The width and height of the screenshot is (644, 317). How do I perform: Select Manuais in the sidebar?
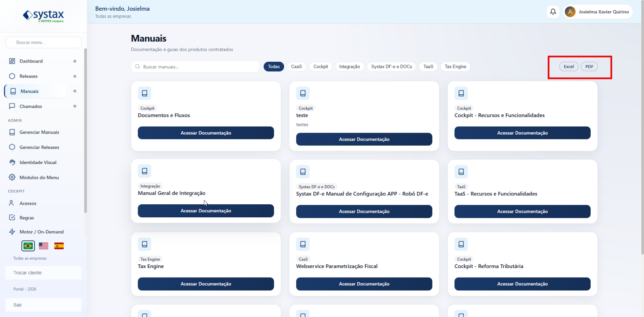35,91
